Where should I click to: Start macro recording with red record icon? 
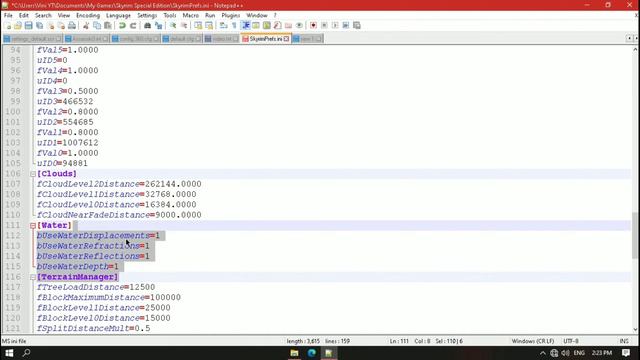[x=313, y=25]
